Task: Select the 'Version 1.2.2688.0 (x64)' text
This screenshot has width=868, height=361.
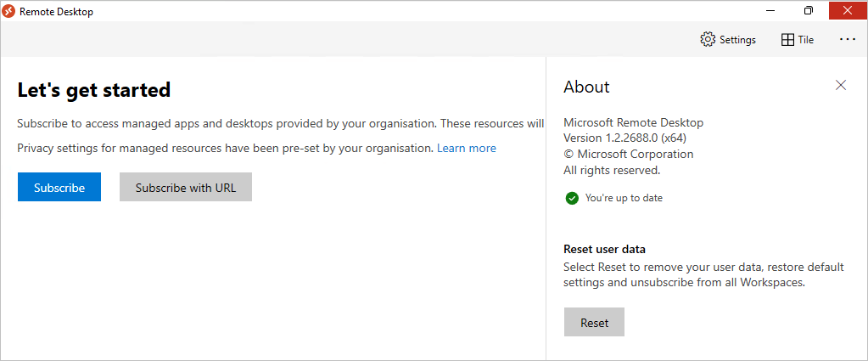Action: coord(625,138)
